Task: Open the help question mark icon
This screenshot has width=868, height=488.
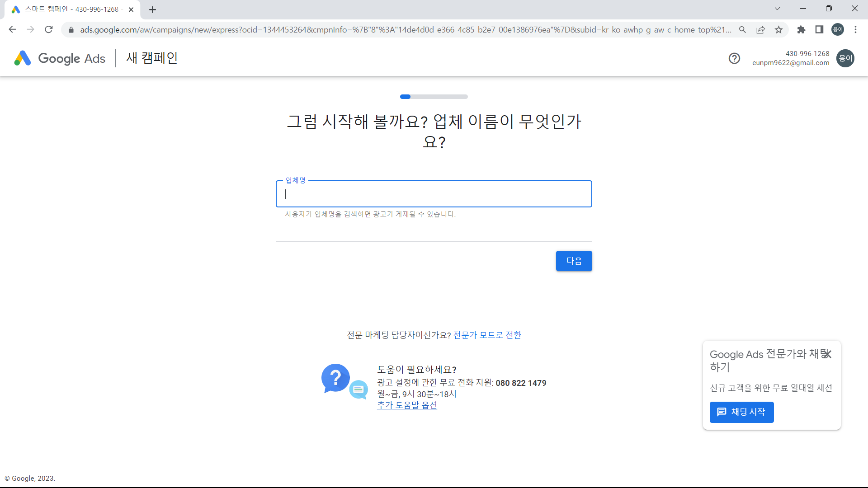Action: (734, 58)
